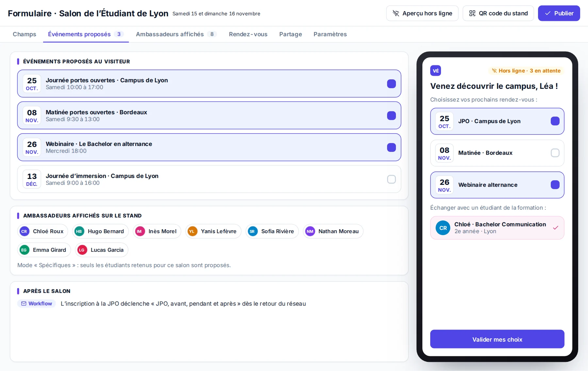Click Chloé Roux's CR avatar
The height and width of the screenshot is (371, 588).
point(24,231)
